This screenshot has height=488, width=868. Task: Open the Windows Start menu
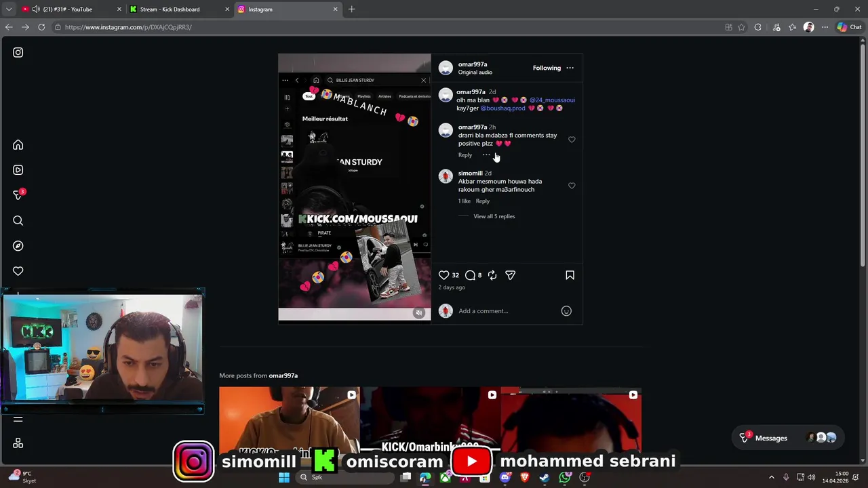(284, 478)
